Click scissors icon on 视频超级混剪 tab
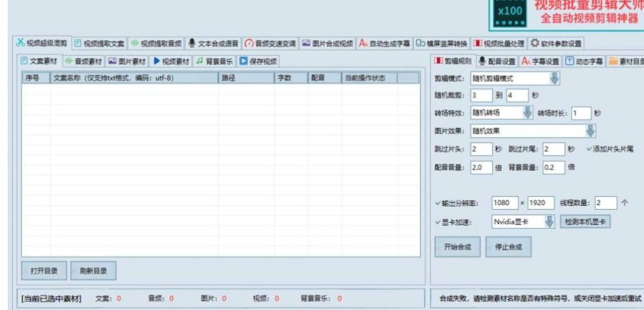Image resolution: width=644 pixels, height=310 pixels. (20, 43)
